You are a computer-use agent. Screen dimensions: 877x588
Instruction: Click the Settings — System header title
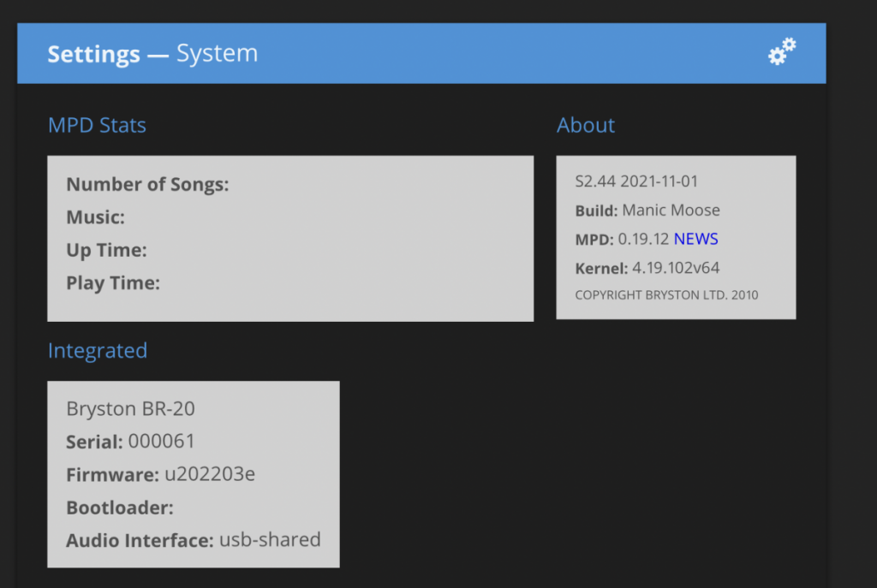tap(152, 54)
